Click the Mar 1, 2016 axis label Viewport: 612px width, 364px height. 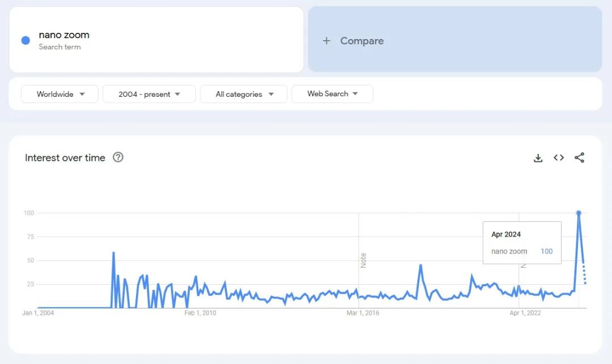[x=363, y=313]
